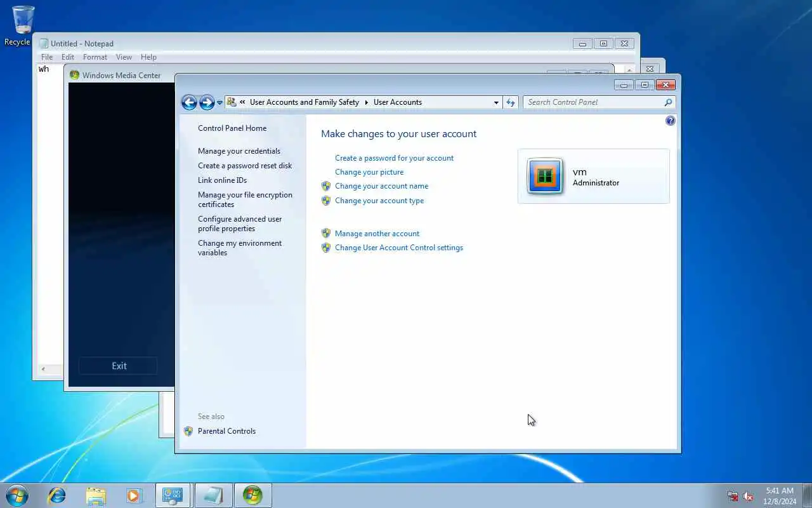Screen dimensions: 812x508
Task: Open Help menu in Notepad
Action: pos(148,57)
